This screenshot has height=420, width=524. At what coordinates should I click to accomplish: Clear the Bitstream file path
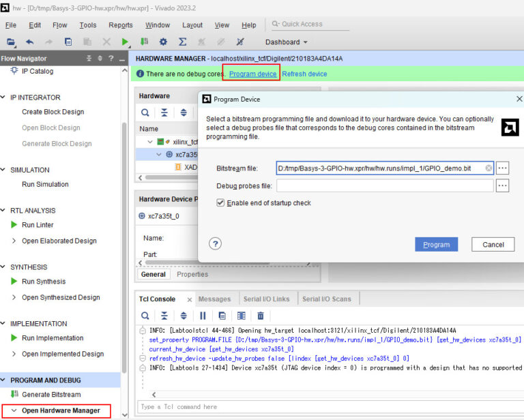pyautogui.click(x=489, y=168)
